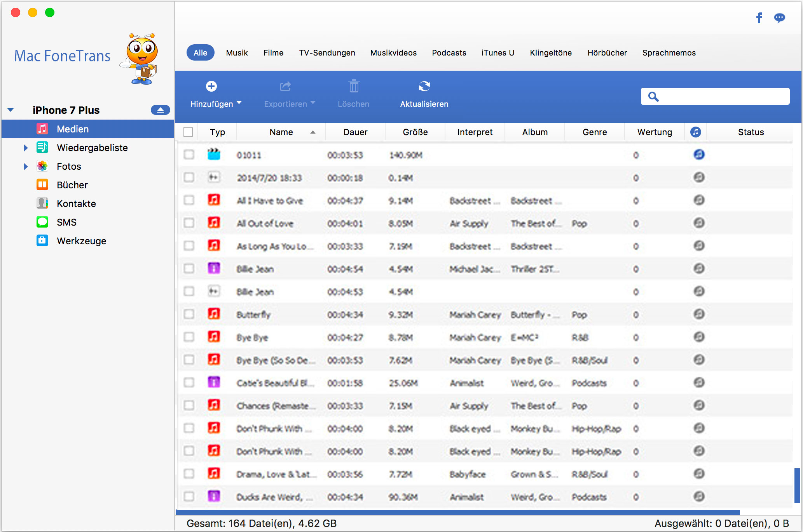Check the box for Butterfly
The width and height of the screenshot is (803, 532).
(189, 314)
